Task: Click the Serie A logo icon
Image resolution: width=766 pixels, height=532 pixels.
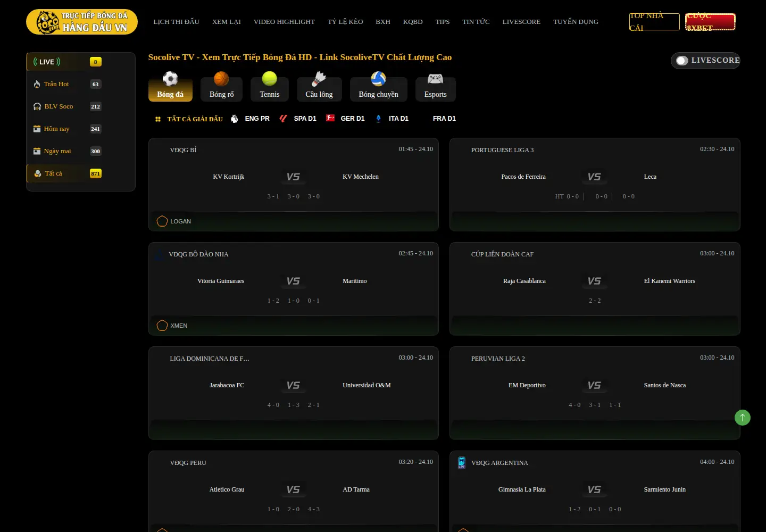Action: 378,119
